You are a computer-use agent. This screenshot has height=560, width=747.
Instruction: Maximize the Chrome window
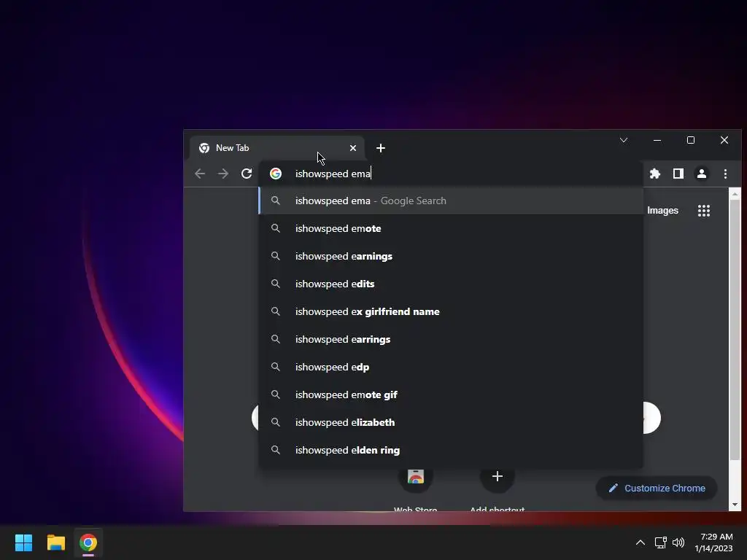tap(691, 140)
